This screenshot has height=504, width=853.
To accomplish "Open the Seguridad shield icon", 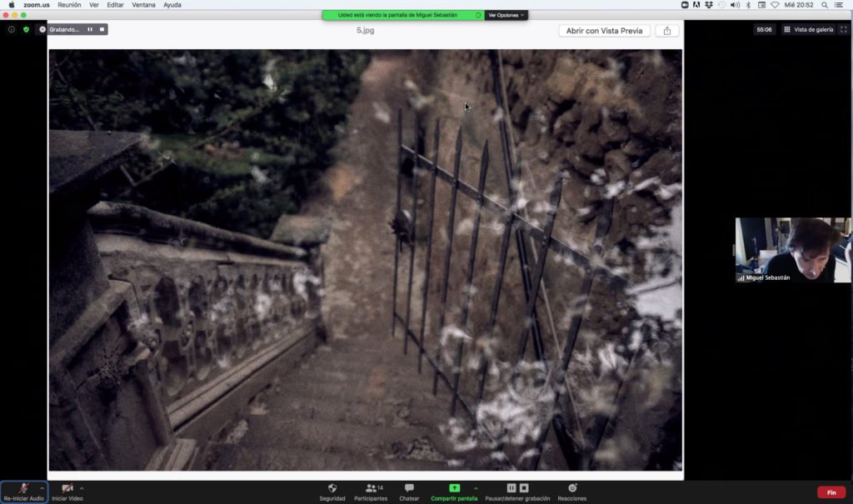I will click(332, 488).
